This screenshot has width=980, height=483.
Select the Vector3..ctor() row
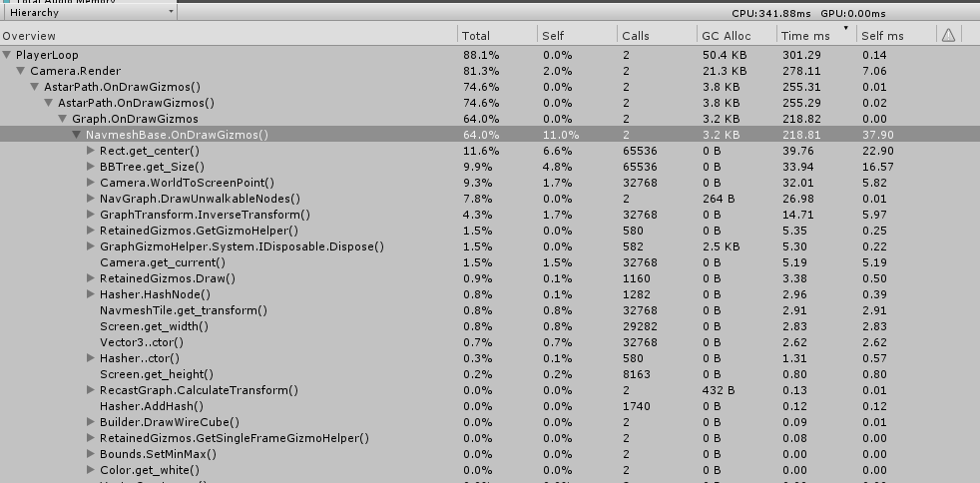tap(490, 342)
